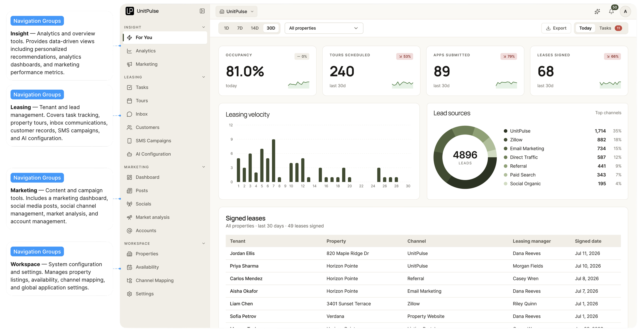Click property cell 3401 Sunset Terrace
The width and height of the screenshot is (644, 333).
348,304
